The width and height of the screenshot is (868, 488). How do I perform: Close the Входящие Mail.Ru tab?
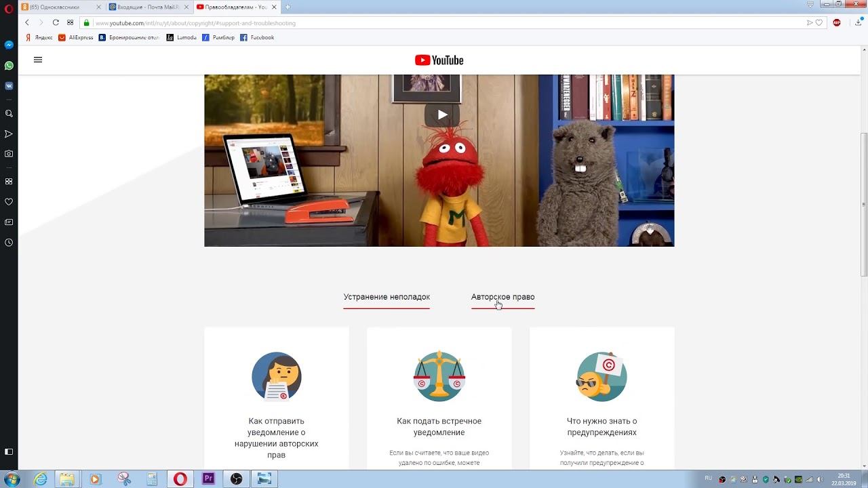click(185, 7)
